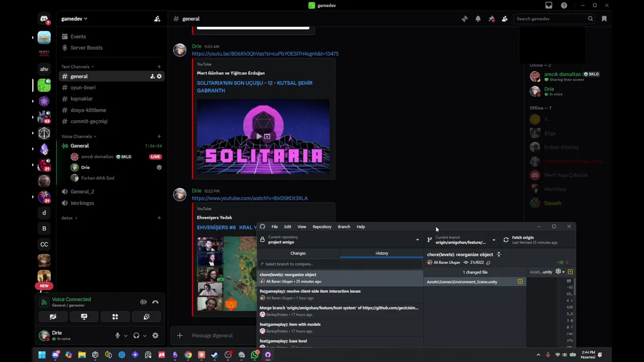Click Search gamedev field
The height and width of the screenshot is (362, 644).
(x=555, y=19)
